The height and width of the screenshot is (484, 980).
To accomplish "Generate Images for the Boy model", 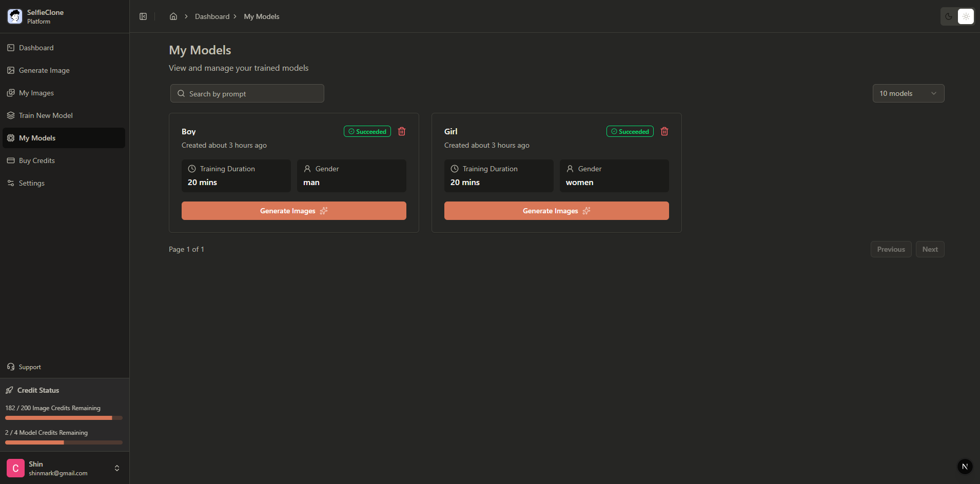I will tap(293, 210).
